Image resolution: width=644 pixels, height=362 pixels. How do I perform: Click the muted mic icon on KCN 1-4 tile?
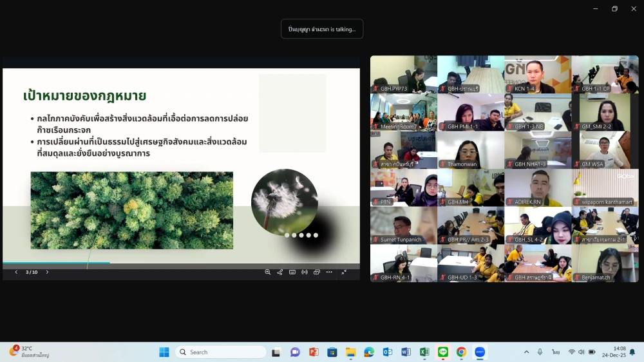(509, 88)
